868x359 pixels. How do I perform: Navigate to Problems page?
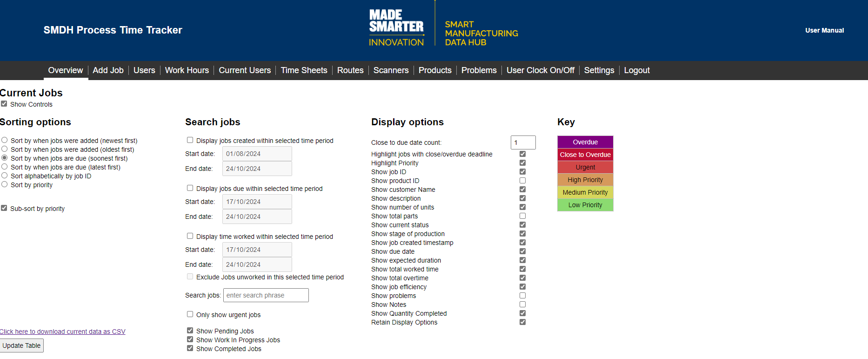pos(479,70)
